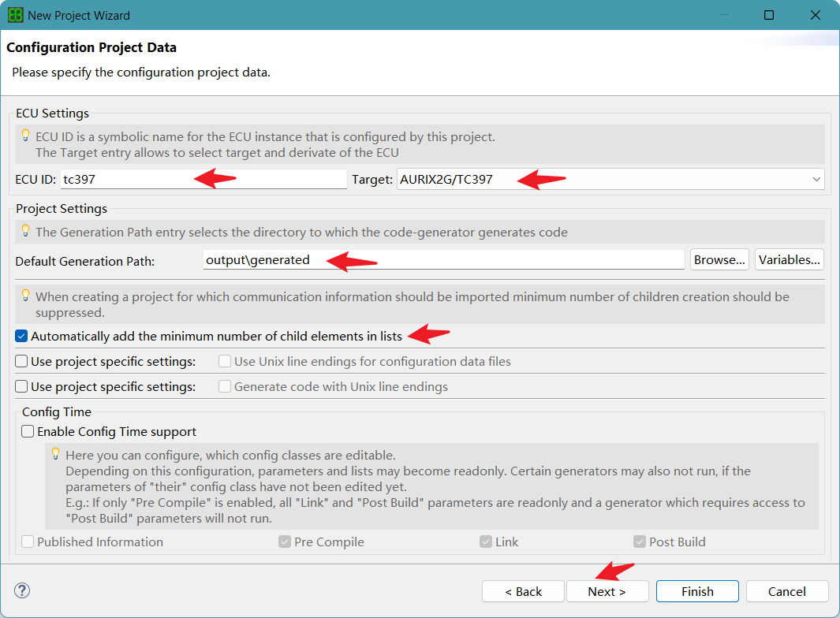Viewport: 840px width, 618px height.
Task: Click Browse... for generation path
Action: click(x=719, y=259)
